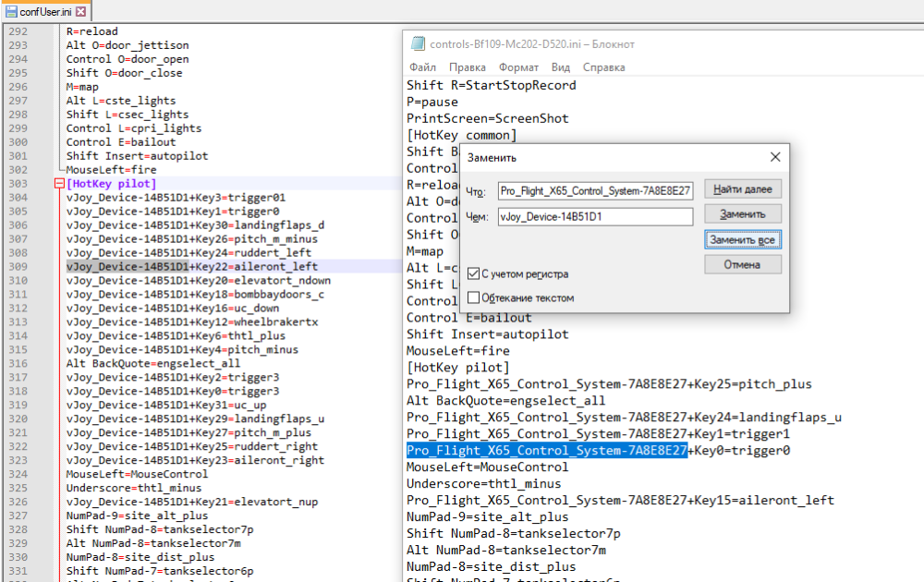Toggle 'С учетом регистра' checkbox
This screenshot has height=582, width=924.
coord(473,273)
